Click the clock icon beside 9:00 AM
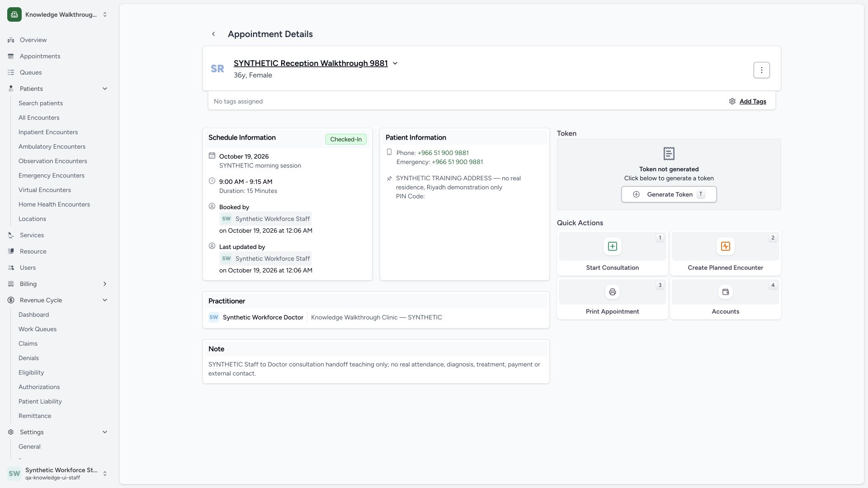This screenshot has height=488, width=868. [x=212, y=181]
